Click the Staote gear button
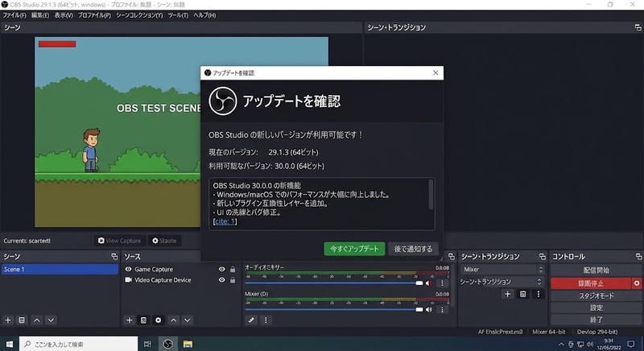644x351 pixels. [x=164, y=241]
